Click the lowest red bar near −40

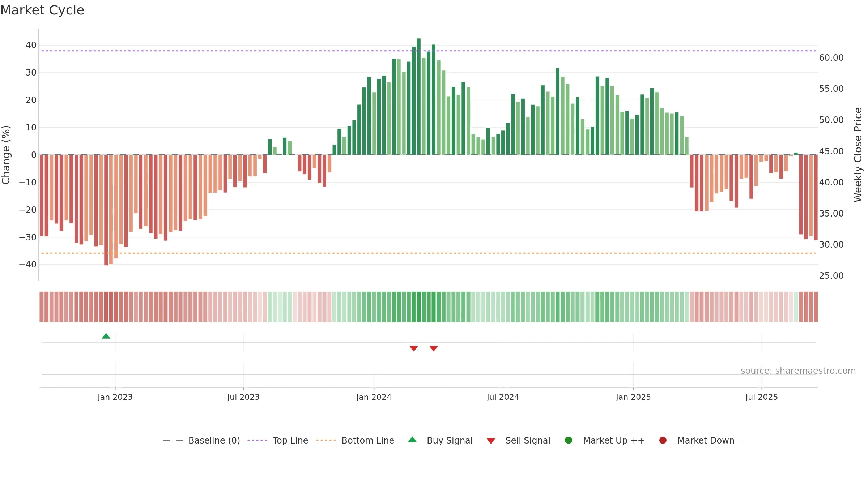(x=106, y=210)
